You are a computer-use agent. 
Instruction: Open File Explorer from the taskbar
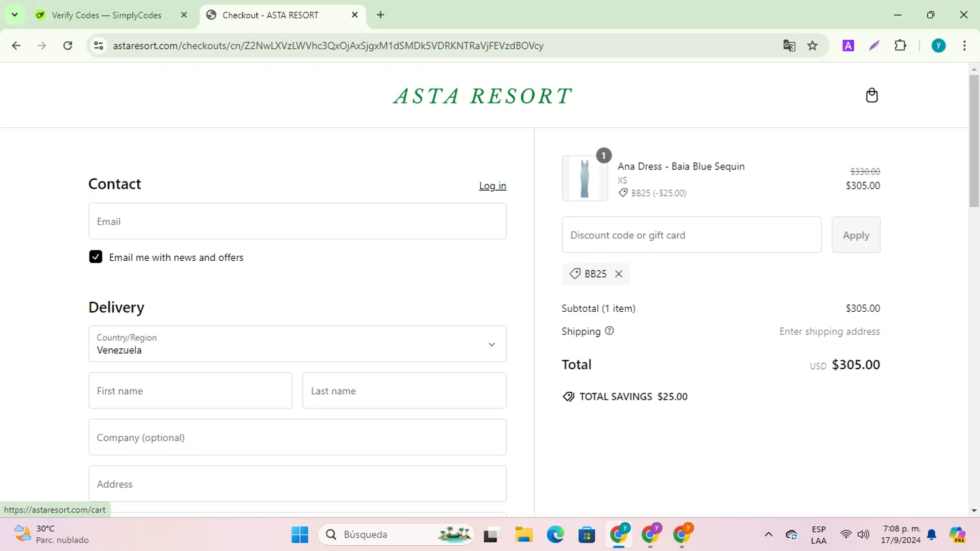(x=523, y=535)
